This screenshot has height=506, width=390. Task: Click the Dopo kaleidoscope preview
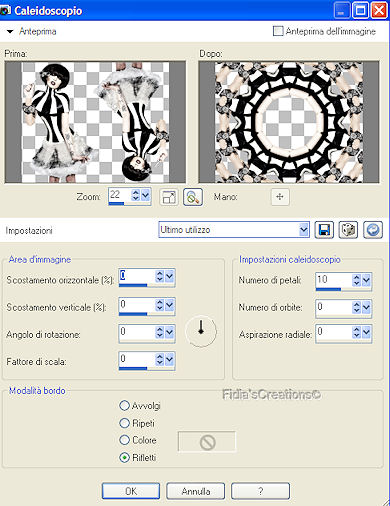289,122
